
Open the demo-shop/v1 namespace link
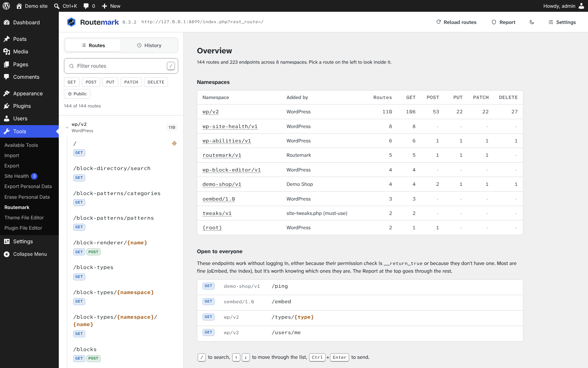point(222,184)
